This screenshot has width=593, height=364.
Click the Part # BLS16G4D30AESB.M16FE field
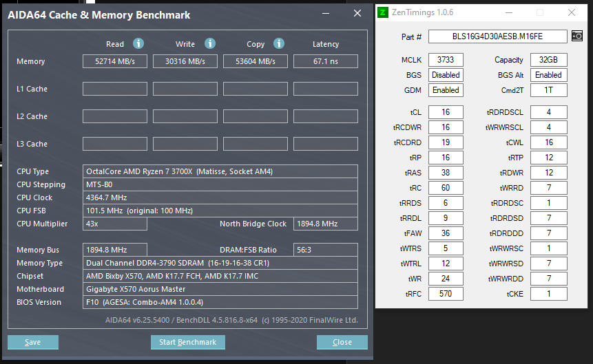point(498,36)
